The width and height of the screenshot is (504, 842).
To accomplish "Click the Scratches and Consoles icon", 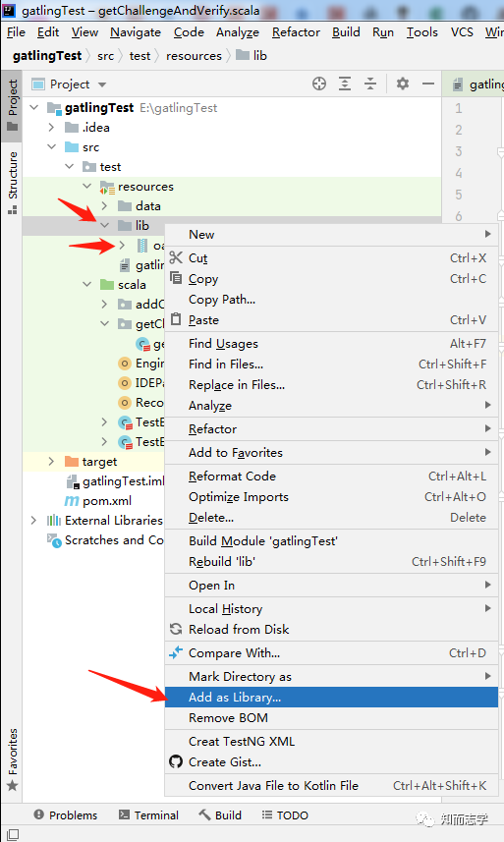I will click(54, 540).
